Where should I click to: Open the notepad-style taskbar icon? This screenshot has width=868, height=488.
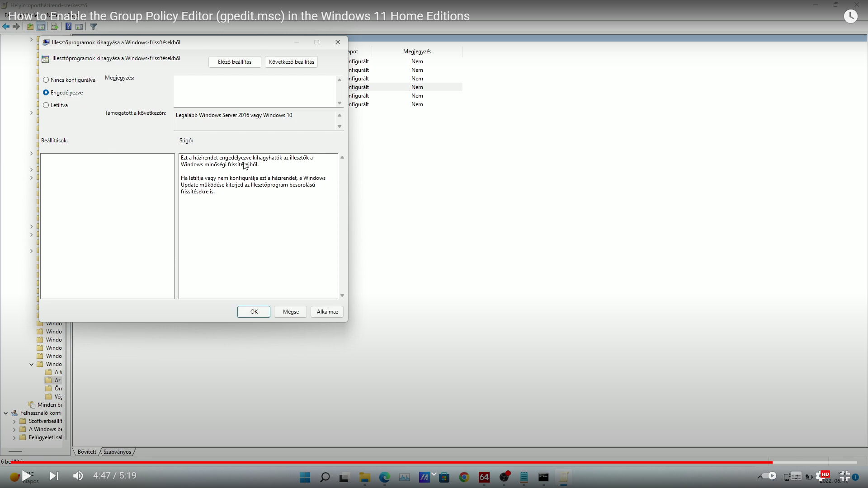pos(524,477)
